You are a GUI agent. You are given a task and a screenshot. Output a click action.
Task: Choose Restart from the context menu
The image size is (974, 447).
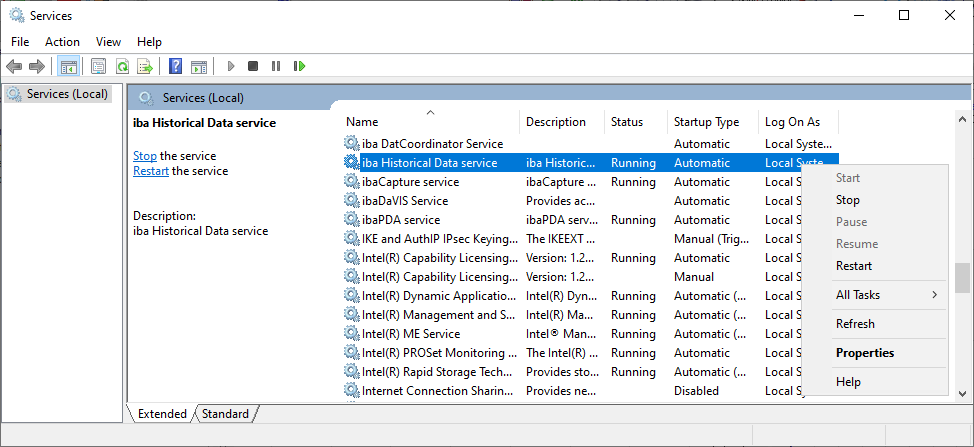854,266
